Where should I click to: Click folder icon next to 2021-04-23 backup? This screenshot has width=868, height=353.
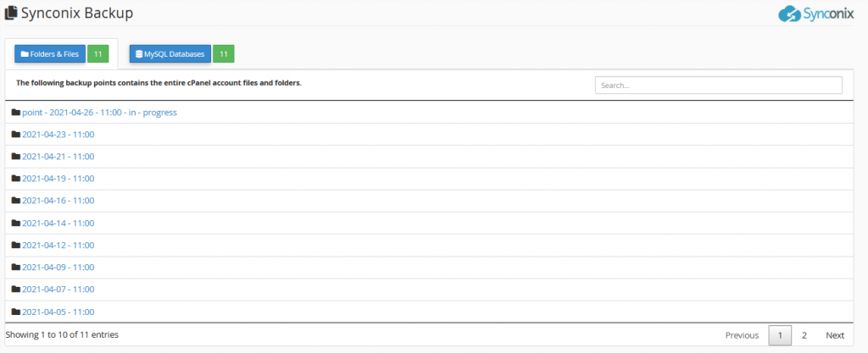pyautogui.click(x=16, y=135)
